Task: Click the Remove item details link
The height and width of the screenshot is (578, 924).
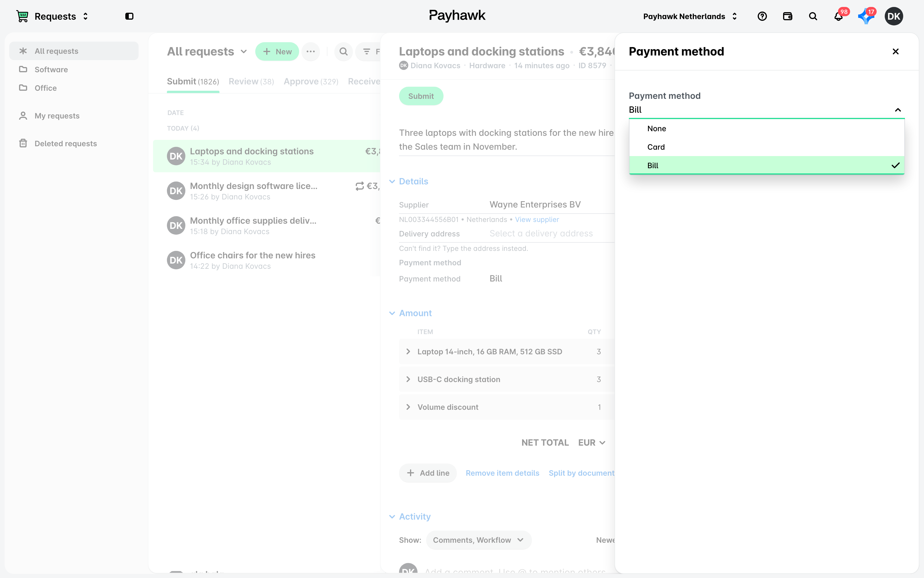Action: point(502,473)
